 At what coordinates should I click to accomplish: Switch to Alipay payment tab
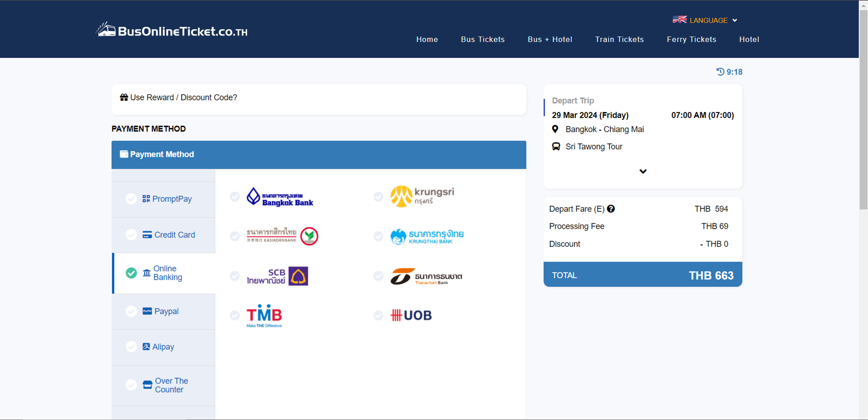[x=163, y=347]
